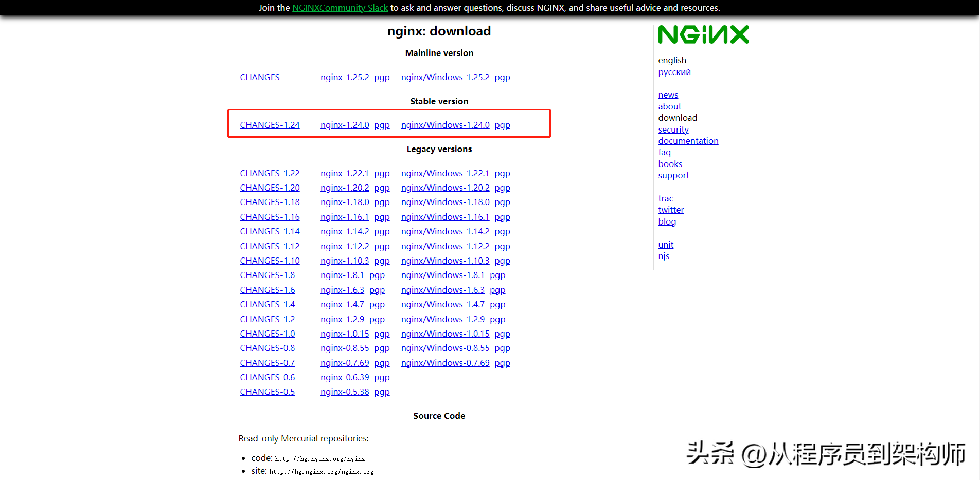Download nginx/Windows-1.4.7
The width and height of the screenshot is (980, 480).
coord(443,304)
